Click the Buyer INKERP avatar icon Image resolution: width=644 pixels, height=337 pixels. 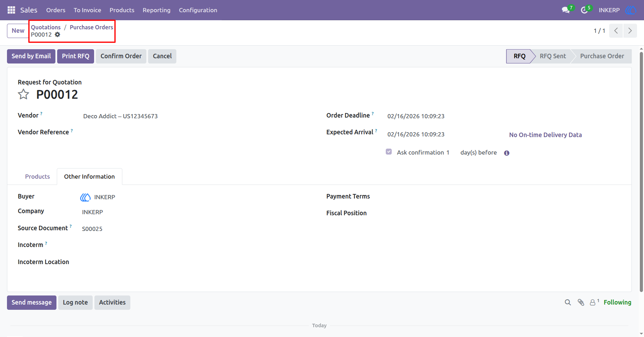point(85,197)
